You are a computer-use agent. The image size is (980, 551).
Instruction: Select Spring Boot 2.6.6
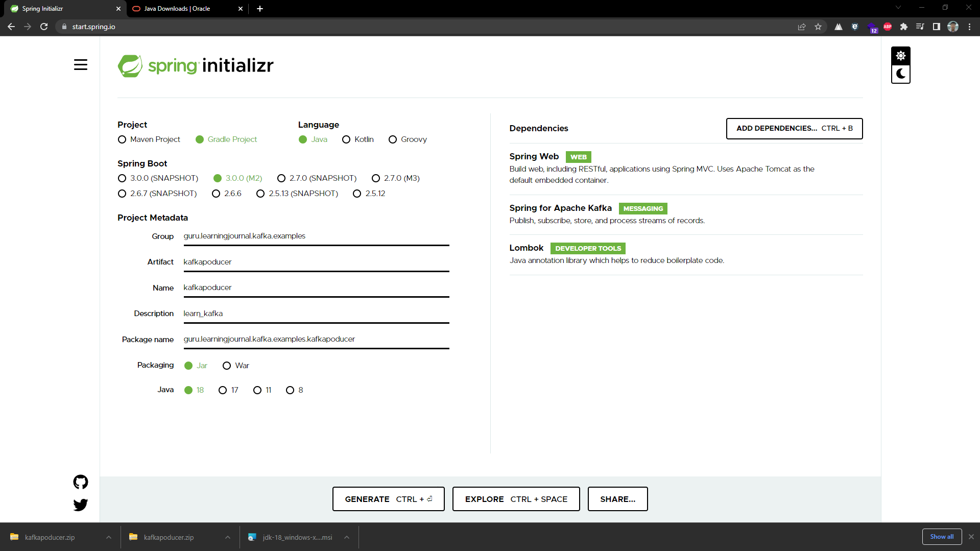pyautogui.click(x=227, y=194)
